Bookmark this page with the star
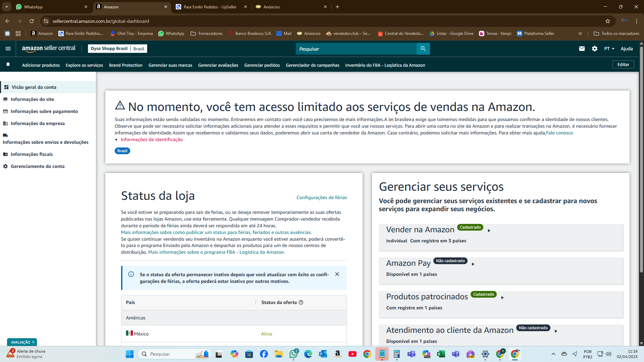Viewport: 644px width, 362px height. 608,21
